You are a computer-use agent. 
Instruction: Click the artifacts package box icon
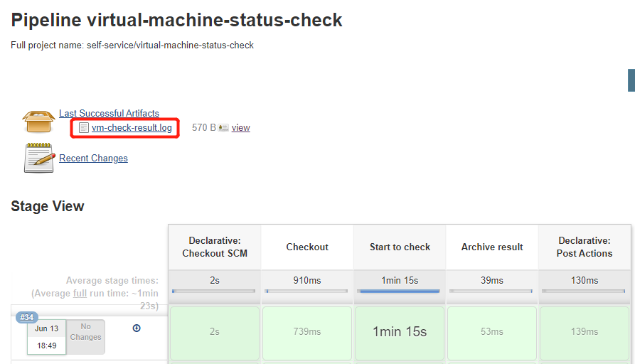39,121
